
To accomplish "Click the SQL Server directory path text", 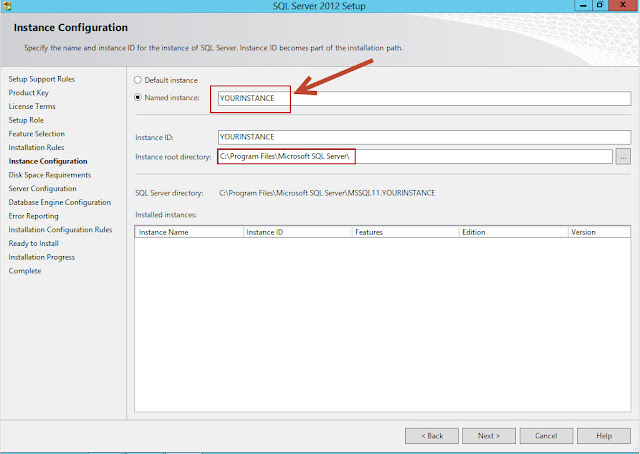I will [x=327, y=193].
